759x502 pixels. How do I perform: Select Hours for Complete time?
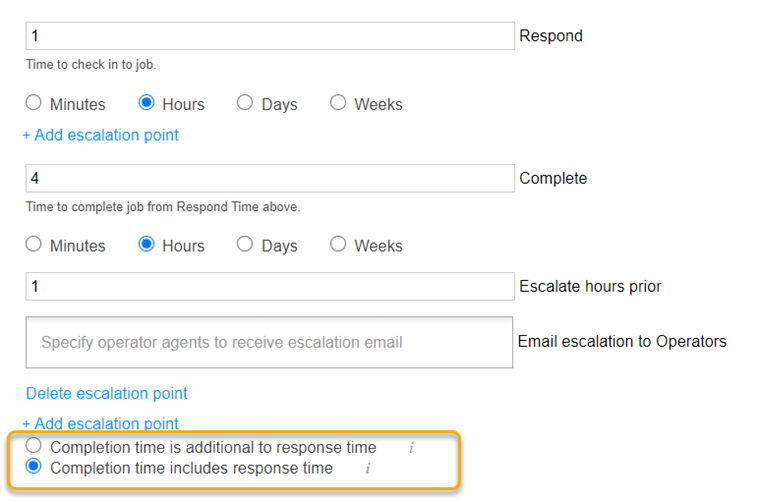(x=147, y=245)
